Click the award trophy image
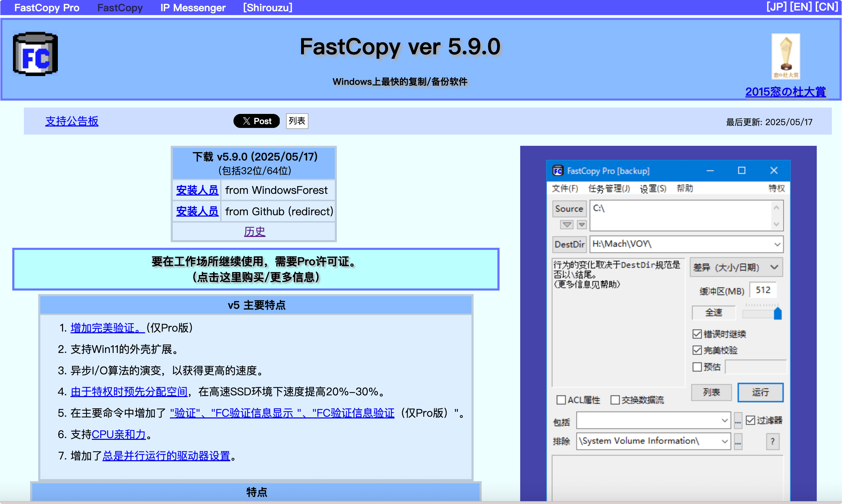This screenshot has height=504, width=842. pyautogui.click(x=786, y=56)
